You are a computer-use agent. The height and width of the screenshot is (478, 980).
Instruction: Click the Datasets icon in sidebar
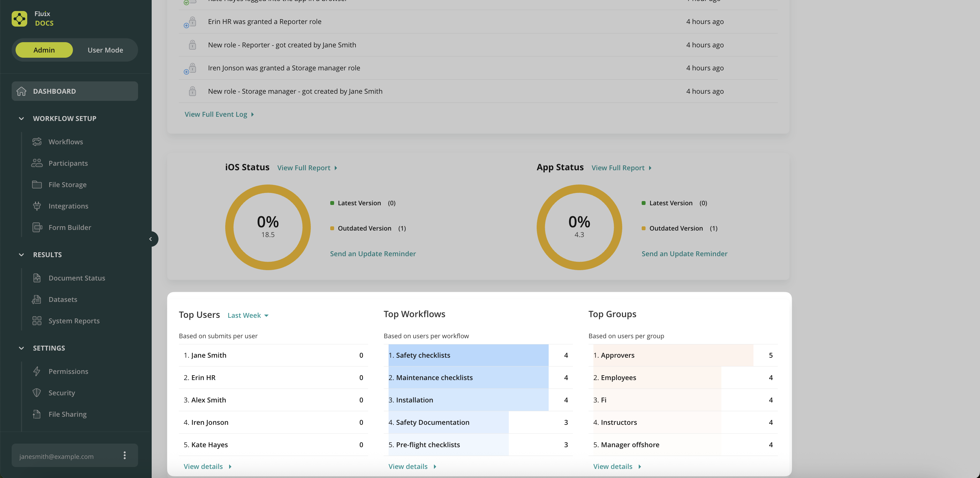tap(37, 300)
